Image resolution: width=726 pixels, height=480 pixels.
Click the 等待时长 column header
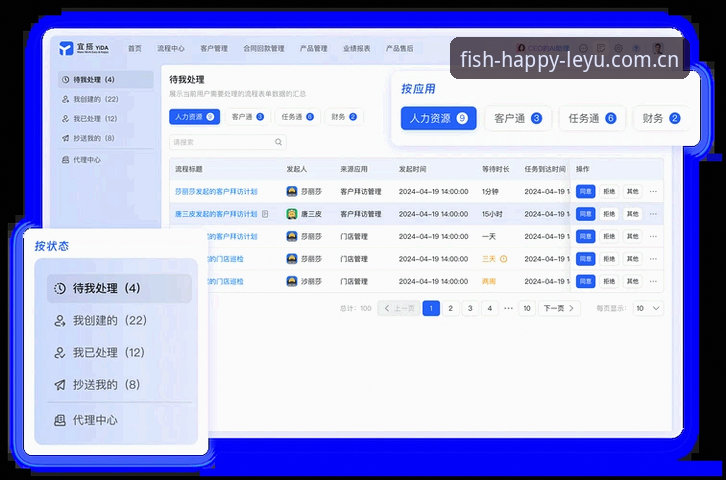495,169
